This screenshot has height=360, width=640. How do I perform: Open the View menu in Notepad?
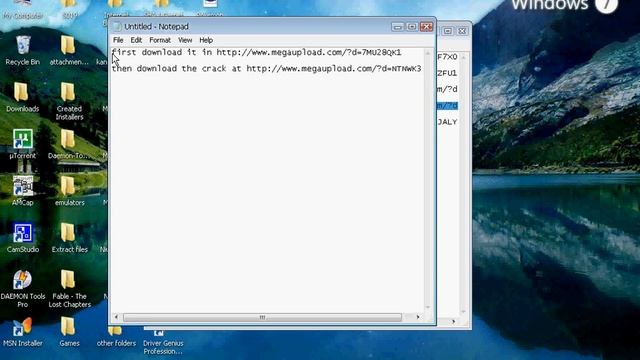[185, 40]
